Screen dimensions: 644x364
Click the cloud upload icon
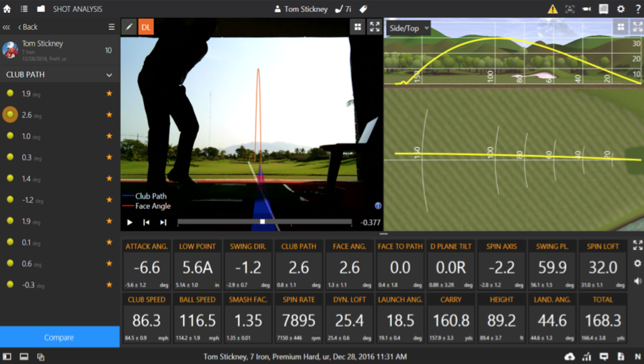click(x=570, y=357)
